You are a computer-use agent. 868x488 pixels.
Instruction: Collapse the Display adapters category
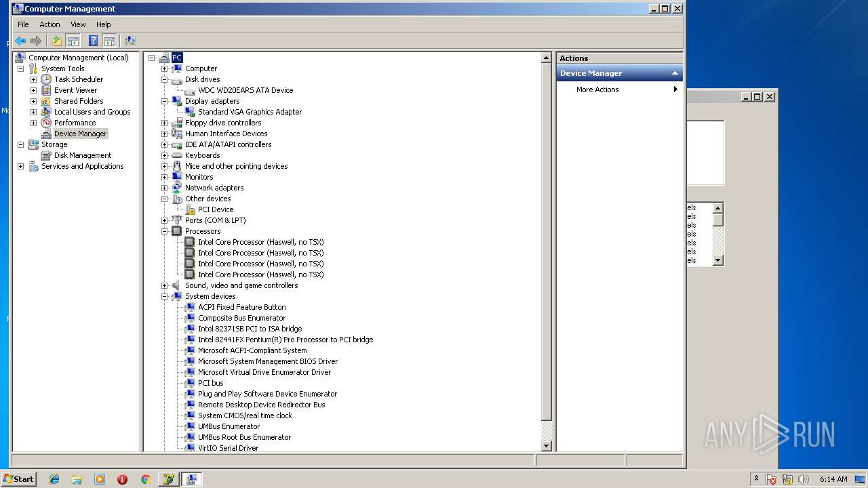pyautogui.click(x=164, y=101)
